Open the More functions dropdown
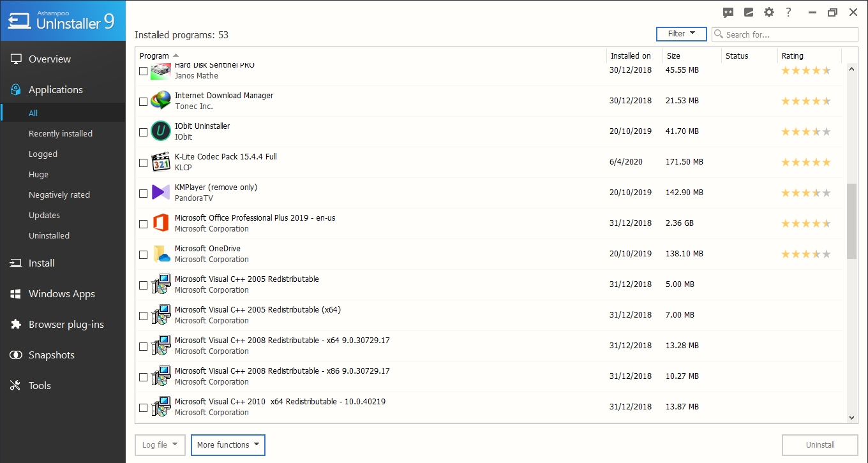 (x=228, y=445)
